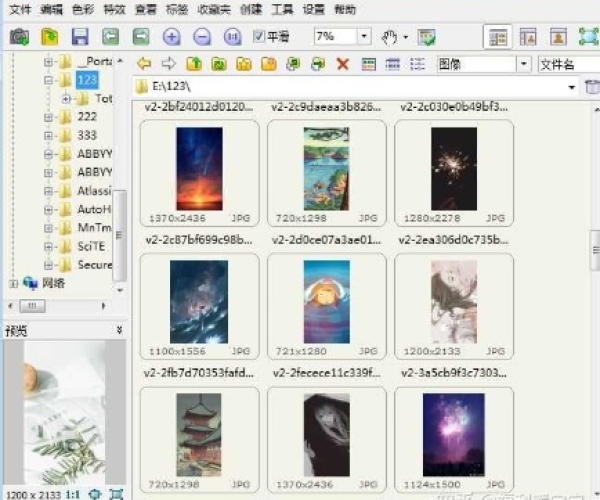Click the portrait preview layout icon
Screen dimensions: 600x500
tap(558, 37)
